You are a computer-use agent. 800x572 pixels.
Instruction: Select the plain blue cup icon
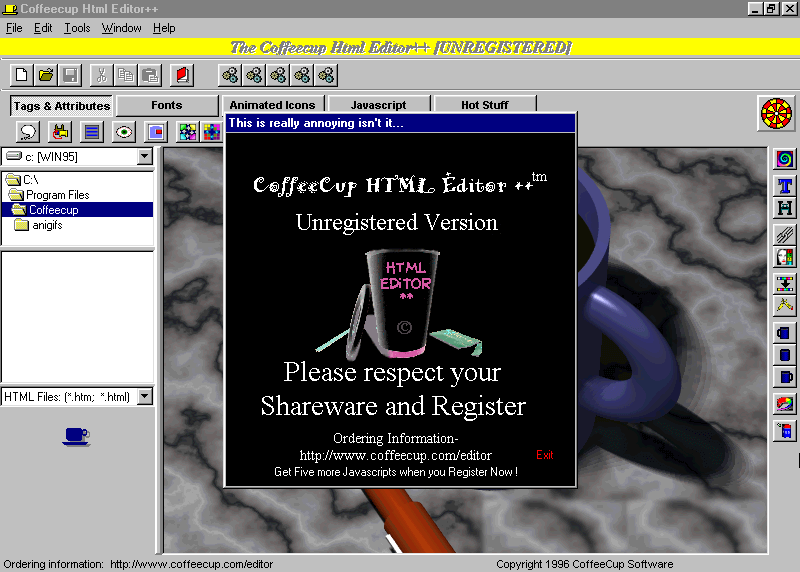785,355
